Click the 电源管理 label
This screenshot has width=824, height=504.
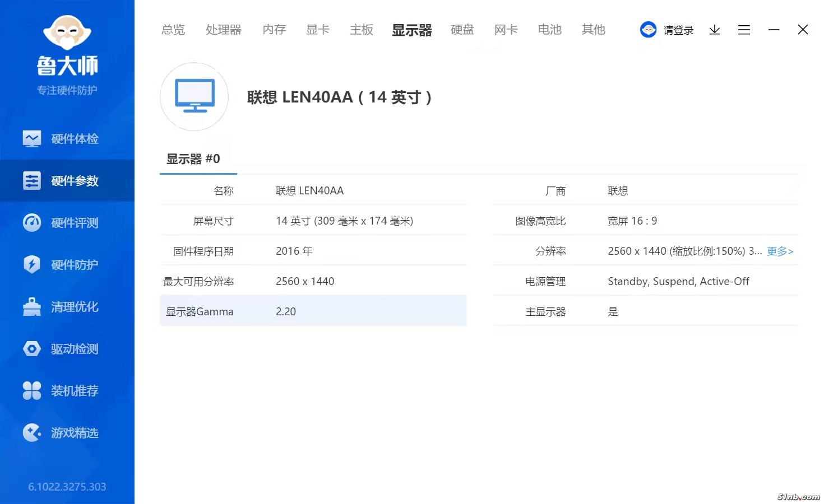point(545,282)
